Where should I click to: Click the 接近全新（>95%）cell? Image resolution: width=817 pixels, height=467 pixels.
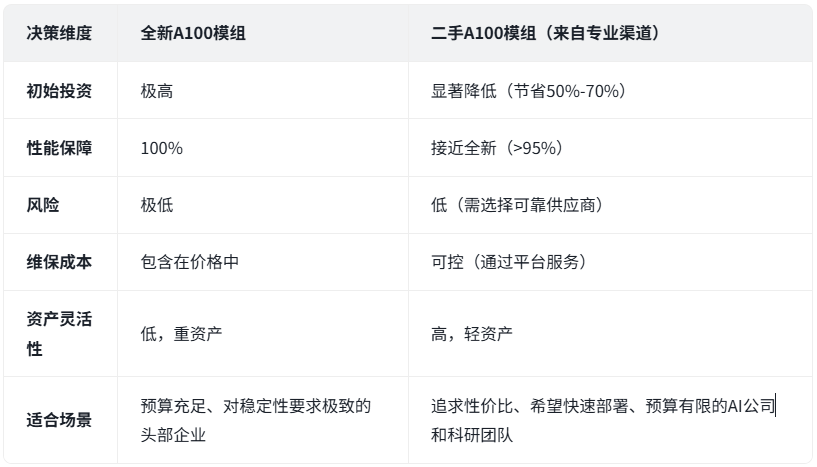(496, 148)
